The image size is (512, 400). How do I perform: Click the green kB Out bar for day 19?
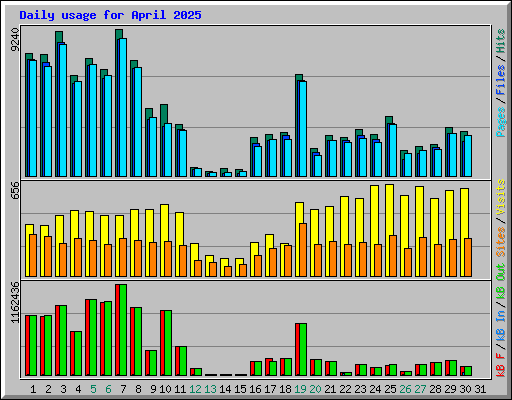303,349
